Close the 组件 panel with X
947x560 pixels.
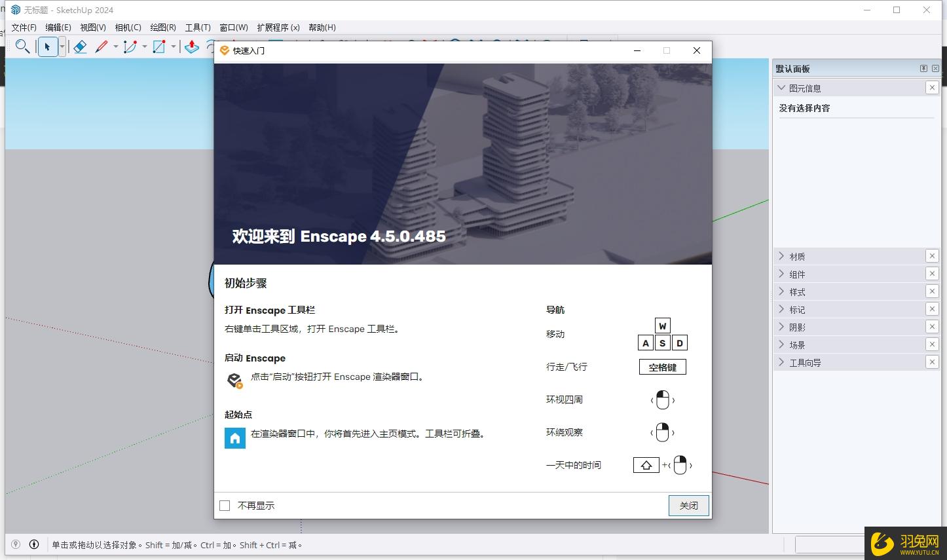(x=932, y=274)
